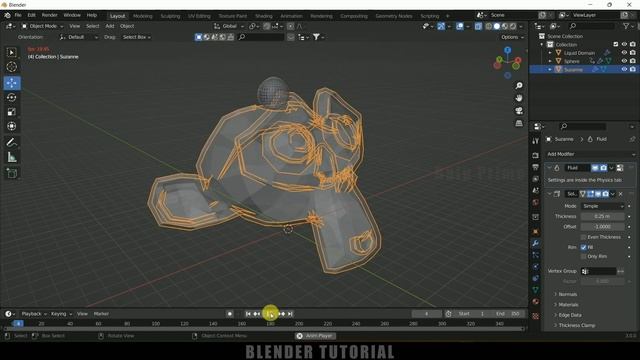Open the timeline Keying menu
The width and height of the screenshot is (640, 360).
[61, 314]
